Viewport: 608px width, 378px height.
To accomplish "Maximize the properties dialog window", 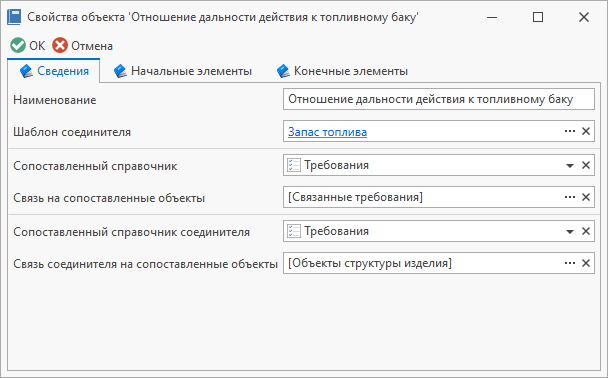I will click(538, 17).
